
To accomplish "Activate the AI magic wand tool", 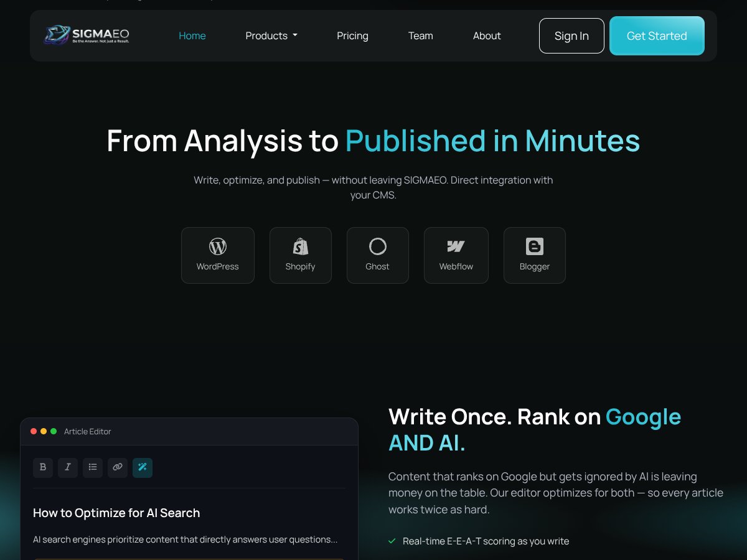I will [143, 467].
